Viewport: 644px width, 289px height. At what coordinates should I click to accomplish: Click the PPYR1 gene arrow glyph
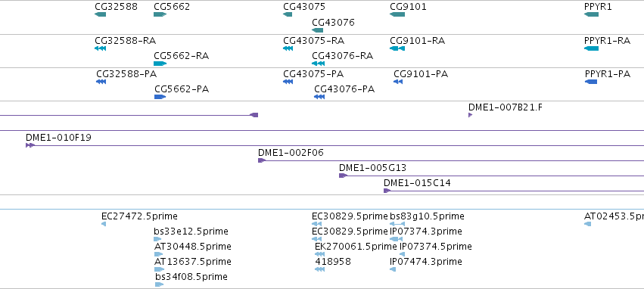tap(591, 14)
